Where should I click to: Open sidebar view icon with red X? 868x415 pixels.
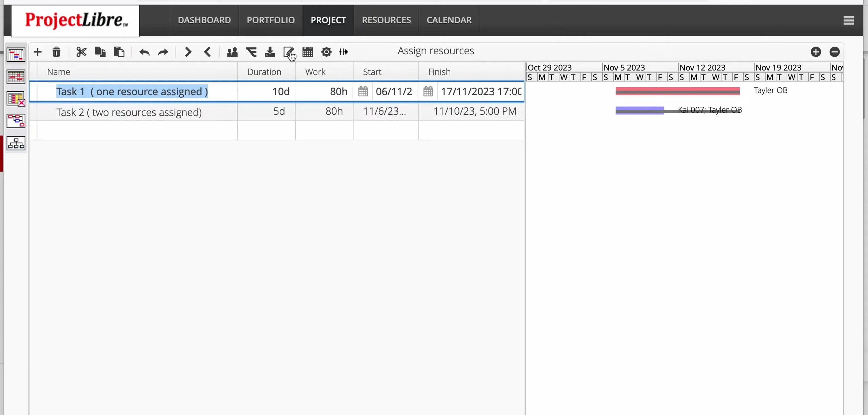point(16,99)
